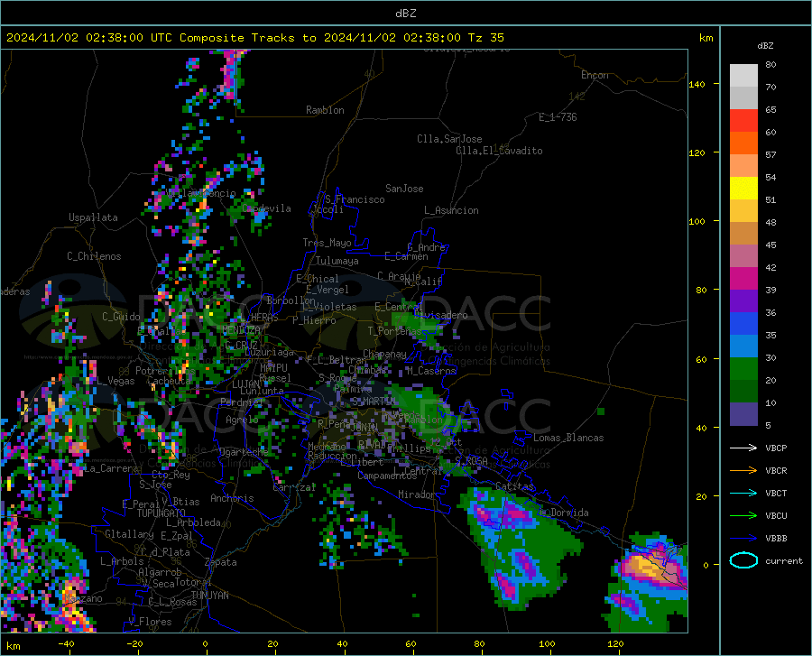The image size is (812, 656).
Task: Click the 'Ugarteche' map label
Action: click(244, 452)
